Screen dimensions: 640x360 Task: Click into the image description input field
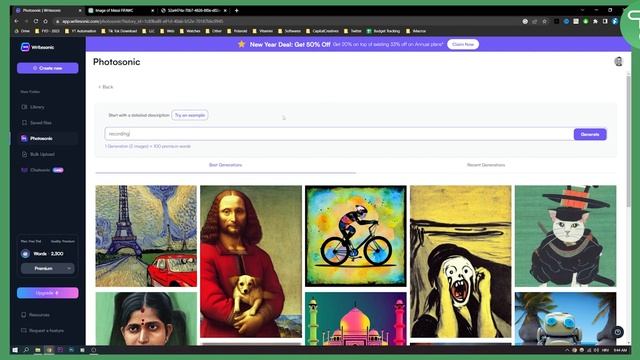tap(339, 134)
